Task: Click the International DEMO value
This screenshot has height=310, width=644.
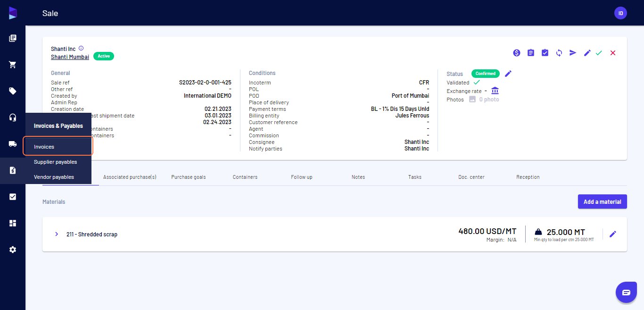Action: tap(207, 96)
